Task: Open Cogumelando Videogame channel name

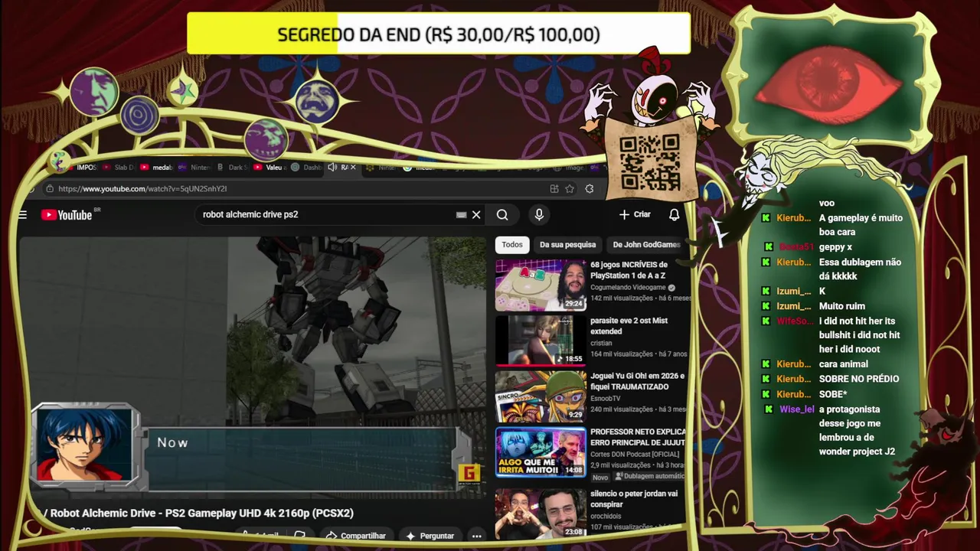Action: [628, 288]
